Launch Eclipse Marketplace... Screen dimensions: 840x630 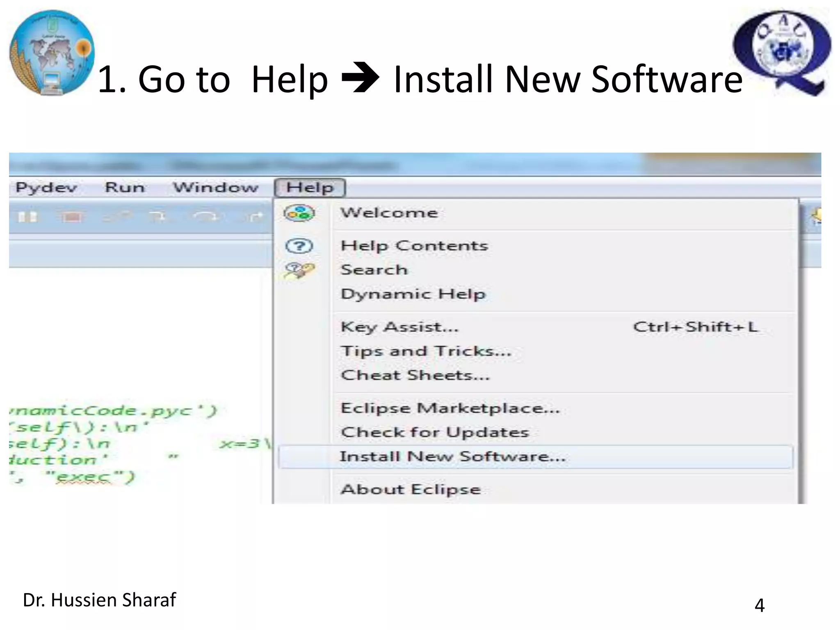click(535, 408)
